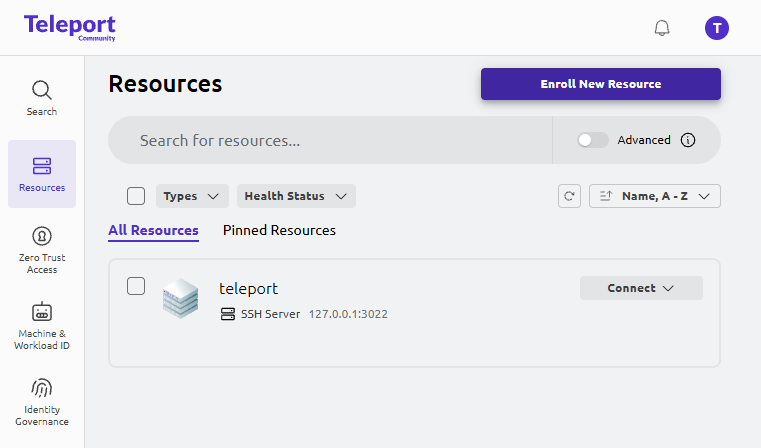761x448 pixels.
Task: Click the Enroll New Resource button
Action: (600, 84)
